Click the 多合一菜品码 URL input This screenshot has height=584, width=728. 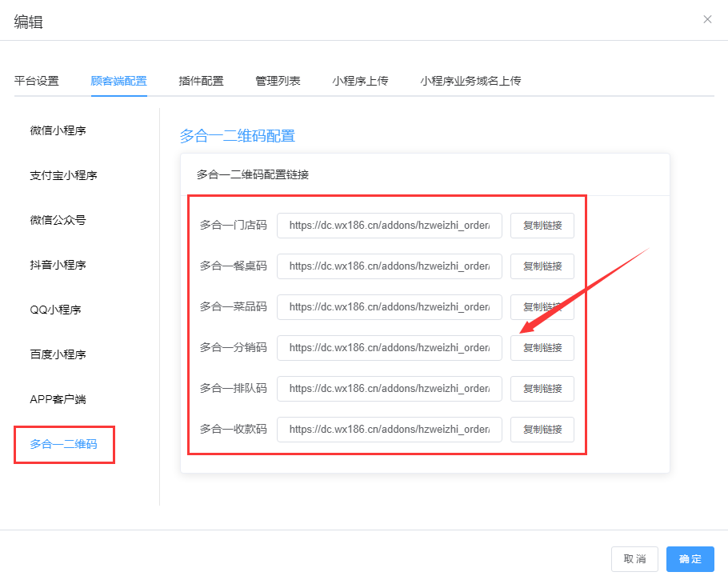(390, 307)
